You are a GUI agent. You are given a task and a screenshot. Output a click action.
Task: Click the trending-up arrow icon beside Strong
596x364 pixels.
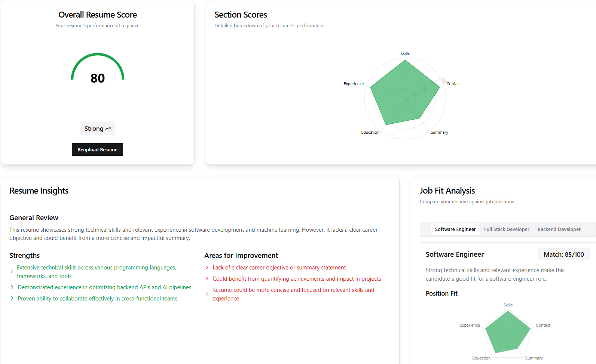pyautogui.click(x=108, y=129)
